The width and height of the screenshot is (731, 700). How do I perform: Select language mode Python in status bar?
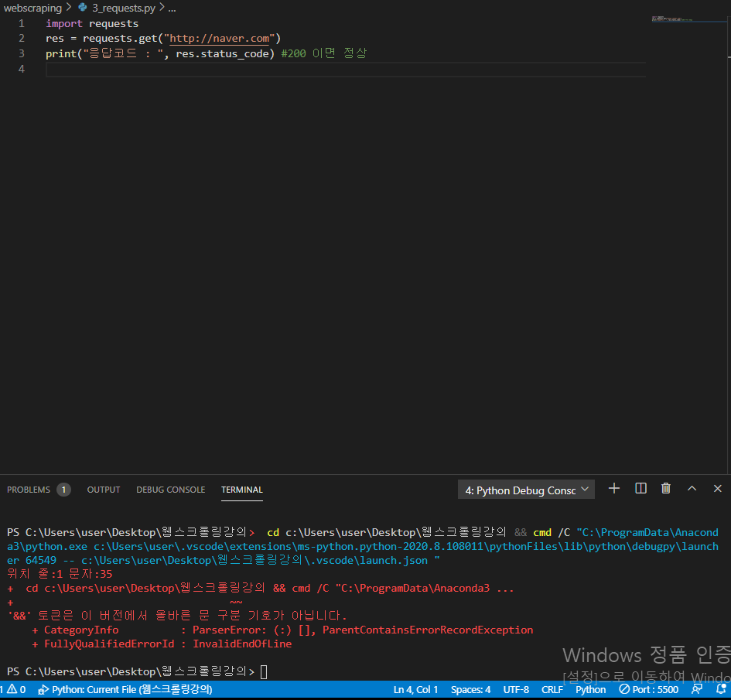(591, 690)
